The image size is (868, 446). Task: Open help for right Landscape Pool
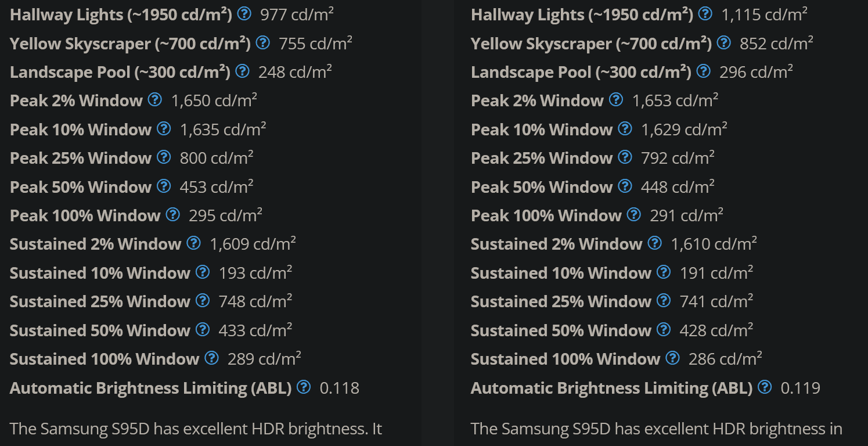(x=704, y=71)
